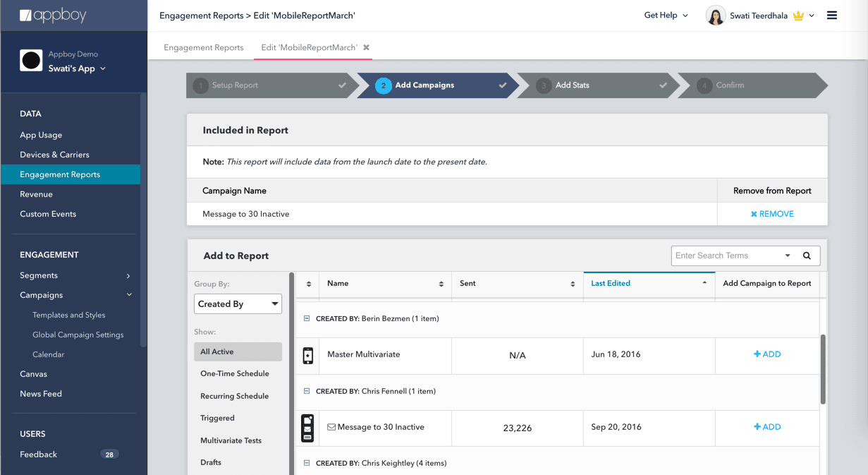Click the multichannel icon beside Message to 30 Inactive
The width and height of the screenshot is (868, 475).
[x=307, y=428]
